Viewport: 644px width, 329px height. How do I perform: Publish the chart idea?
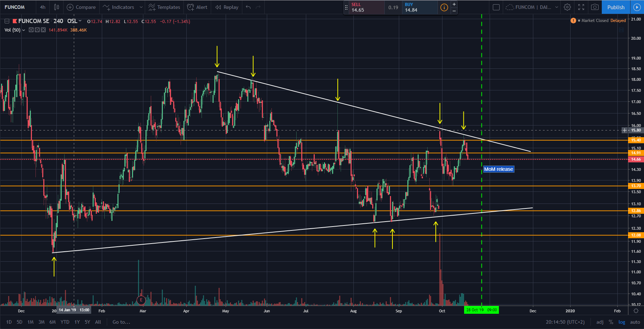coord(616,7)
